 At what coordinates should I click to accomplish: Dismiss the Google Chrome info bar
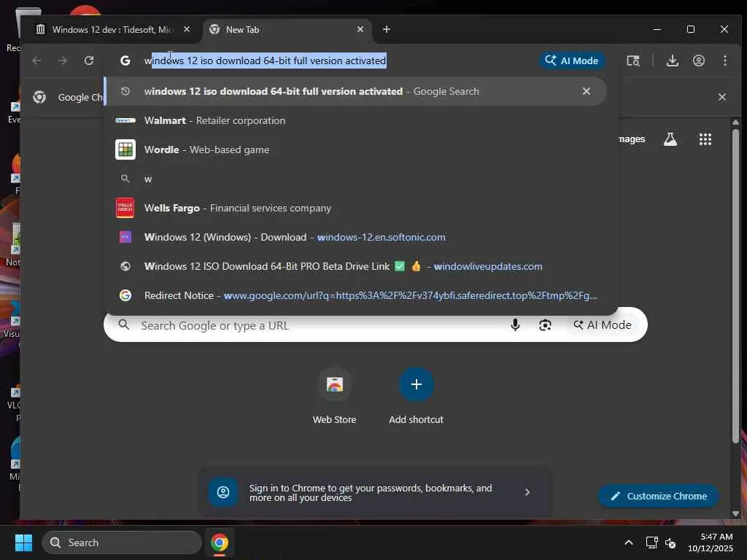tap(721, 97)
